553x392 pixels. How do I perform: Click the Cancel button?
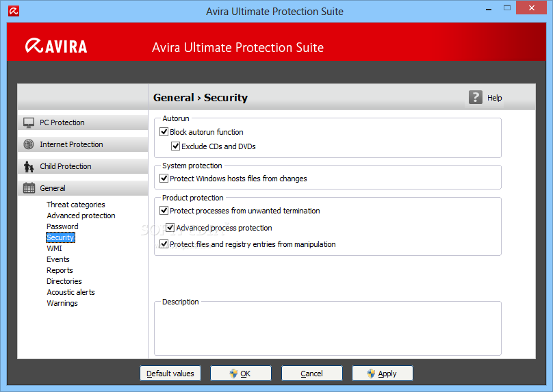pos(312,374)
